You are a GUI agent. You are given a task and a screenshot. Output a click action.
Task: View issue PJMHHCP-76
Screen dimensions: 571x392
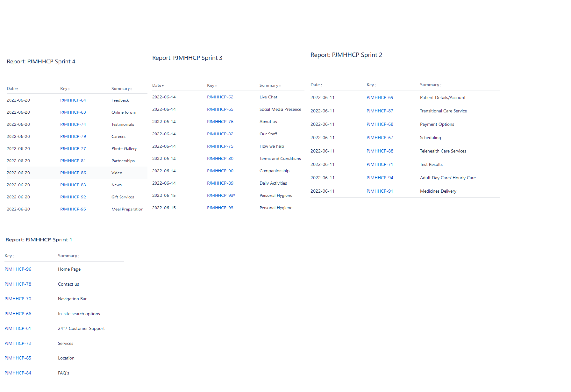220,122
